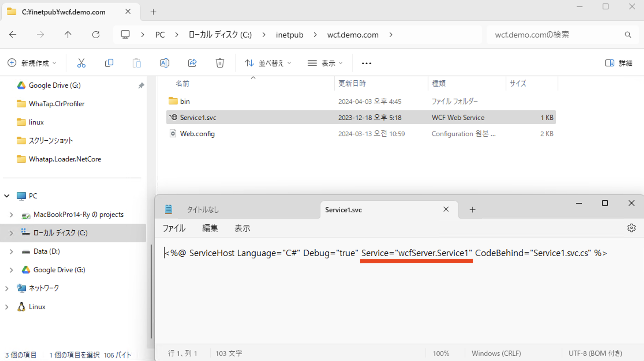Open the three-dots See more menu
Screen dimensions: 644x361
366,63
